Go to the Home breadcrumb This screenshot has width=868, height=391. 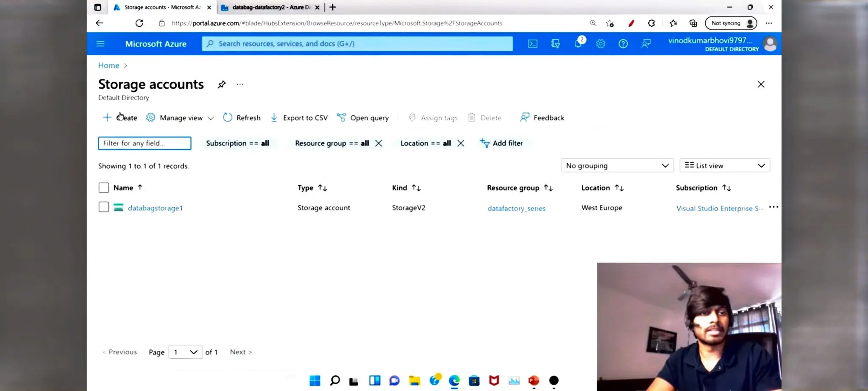point(108,65)
